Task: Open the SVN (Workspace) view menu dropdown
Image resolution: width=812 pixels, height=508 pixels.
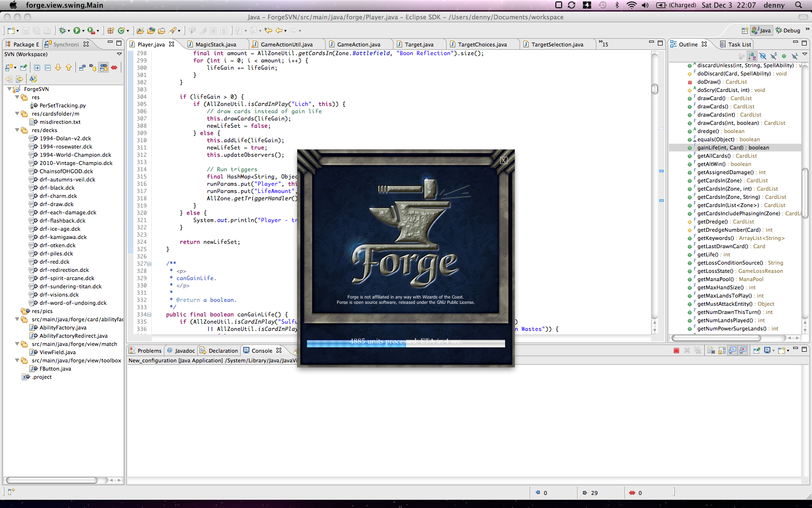Action: click(x=119, y=54)
